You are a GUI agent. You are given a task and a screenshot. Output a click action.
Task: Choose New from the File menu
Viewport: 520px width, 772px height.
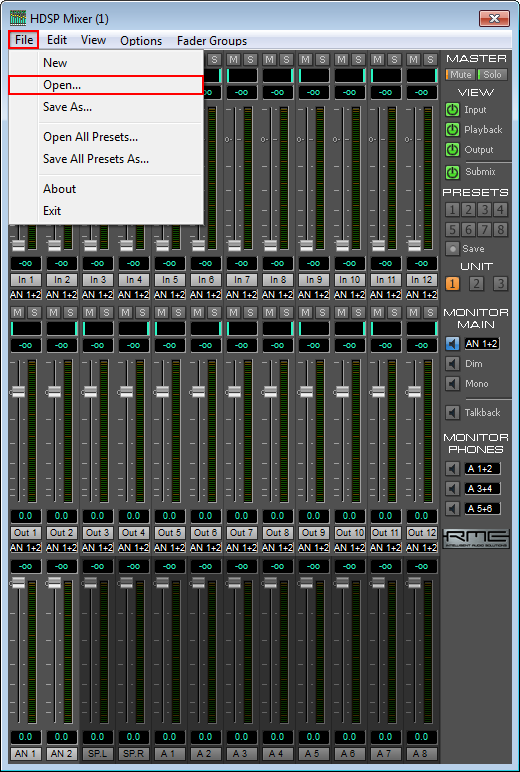[x=106, y=63]
